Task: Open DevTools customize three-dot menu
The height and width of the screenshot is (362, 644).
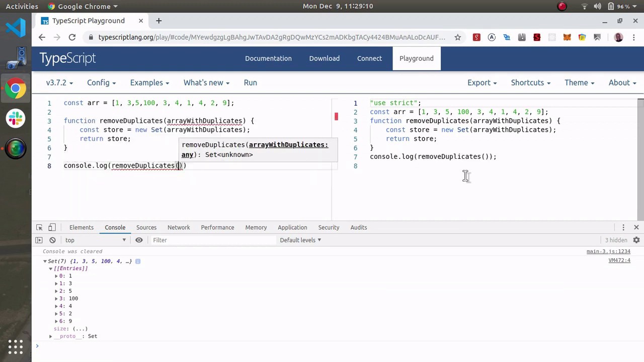Action: point(623,227)
